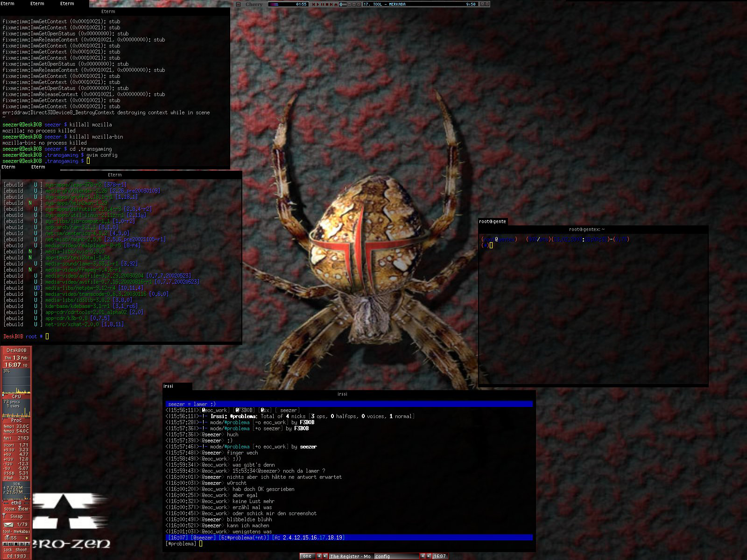Click play in the top XMMS bar
This screenshot has width=747, height=560.
click(318, 4)
